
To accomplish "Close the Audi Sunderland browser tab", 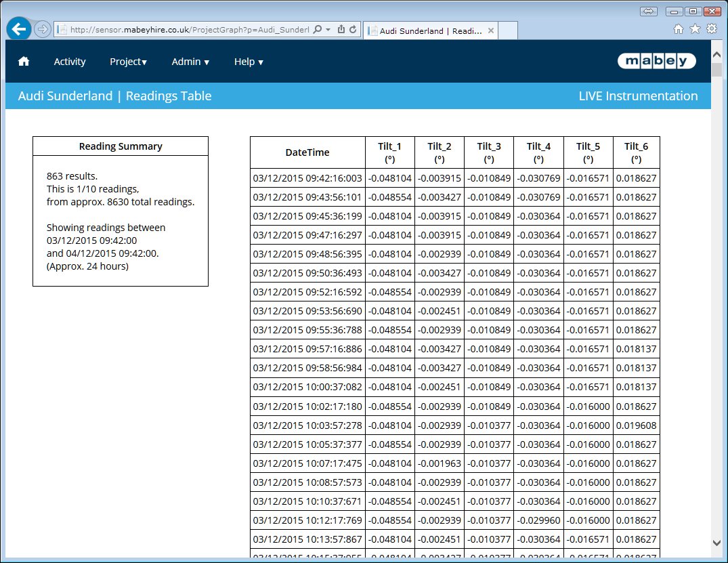I will click(x=491, y=30).
